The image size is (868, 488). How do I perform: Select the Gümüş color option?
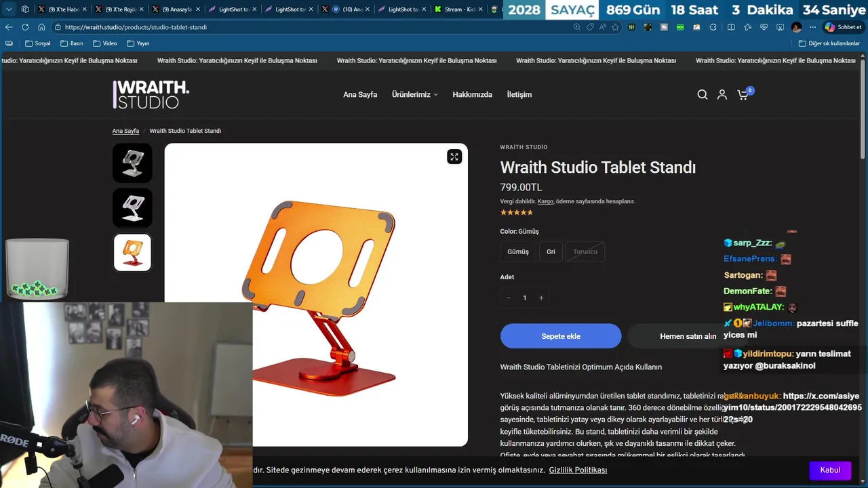(x=518, y=251)
